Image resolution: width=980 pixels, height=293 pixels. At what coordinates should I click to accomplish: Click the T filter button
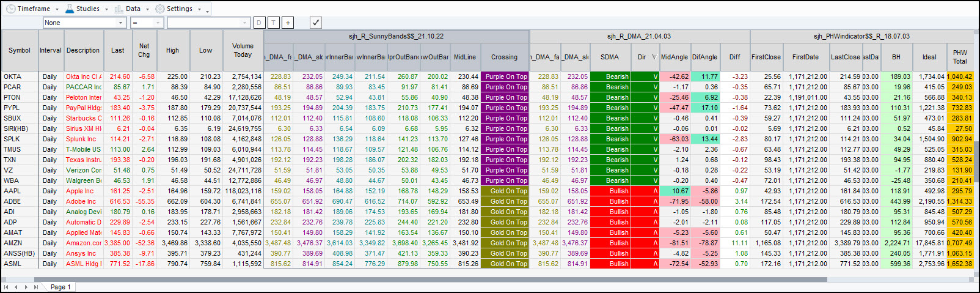273,23
